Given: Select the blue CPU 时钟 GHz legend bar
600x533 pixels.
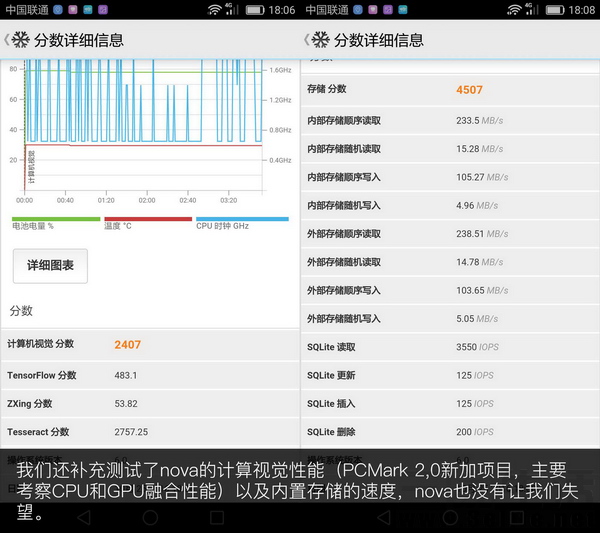Looking at the screenshot, I should click(x=242, y=219).
